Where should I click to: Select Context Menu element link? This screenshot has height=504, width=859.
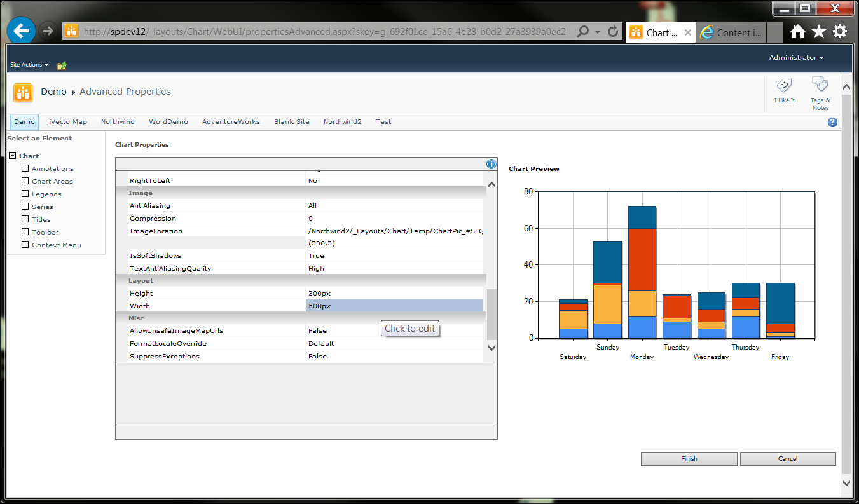tap(57, 245)
